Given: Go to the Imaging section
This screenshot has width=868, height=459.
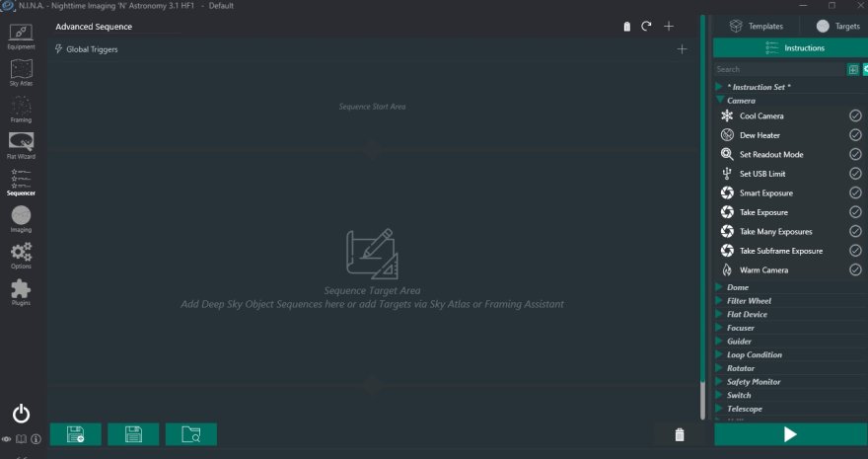Looking at the screenshot, I should (x=21, y=219).
